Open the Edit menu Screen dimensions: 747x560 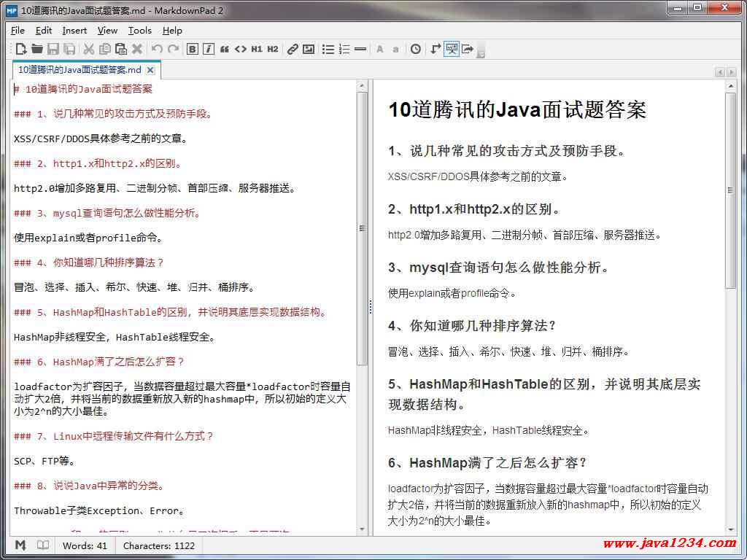click(43, 31)
